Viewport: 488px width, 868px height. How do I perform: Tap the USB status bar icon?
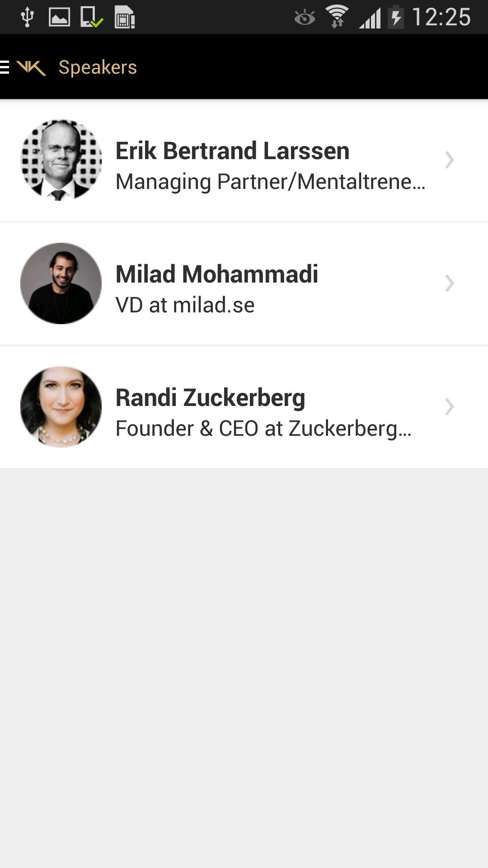coord(27,17)
